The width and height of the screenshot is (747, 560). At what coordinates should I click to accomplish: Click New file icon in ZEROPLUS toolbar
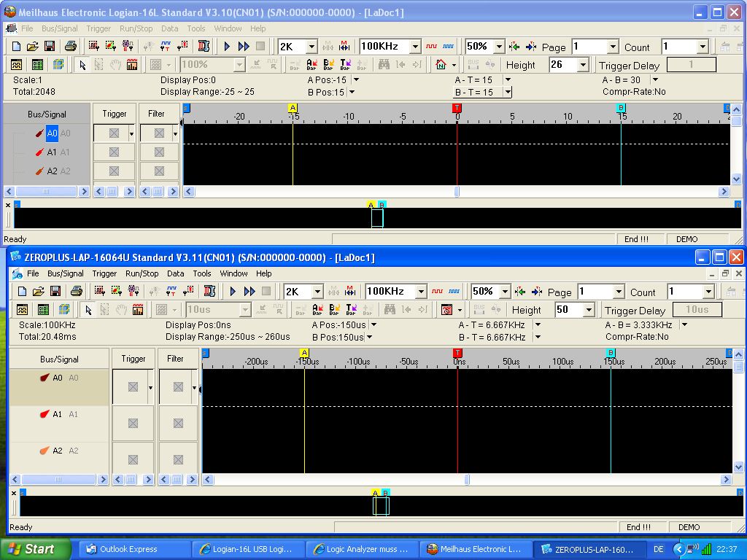[x=22, y=292]
